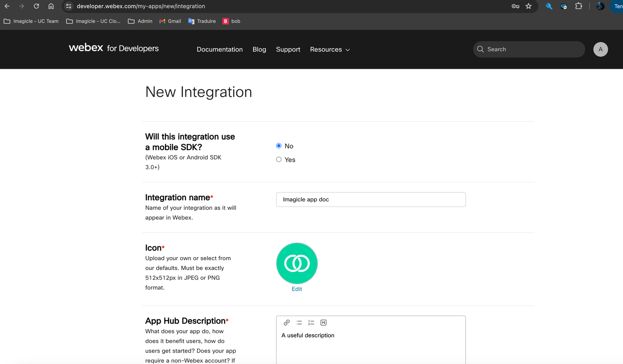Image resolution: width=623 pixels, height=364 pixels.
Task: Bookmark this page with the star icon
Action: point(528,6)
